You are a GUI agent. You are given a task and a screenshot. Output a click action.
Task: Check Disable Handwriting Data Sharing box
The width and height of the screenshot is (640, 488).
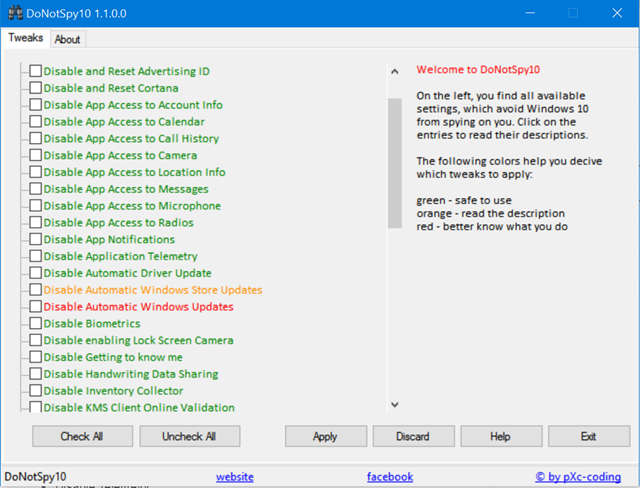pos(36,373)
